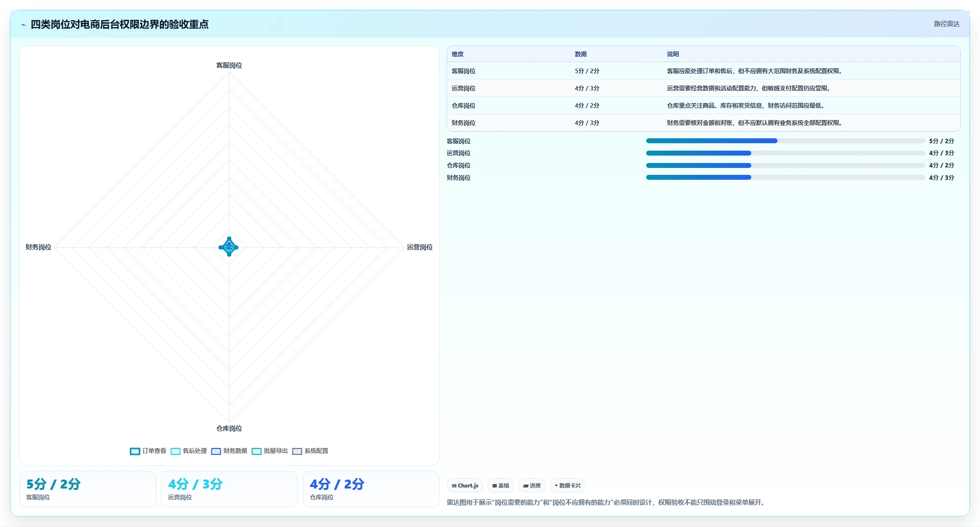Image resolution: width=980 pixels, height=527 pixels.
Task: Click 运营岗位 label in progress list
Action: [x=458, y=153]
